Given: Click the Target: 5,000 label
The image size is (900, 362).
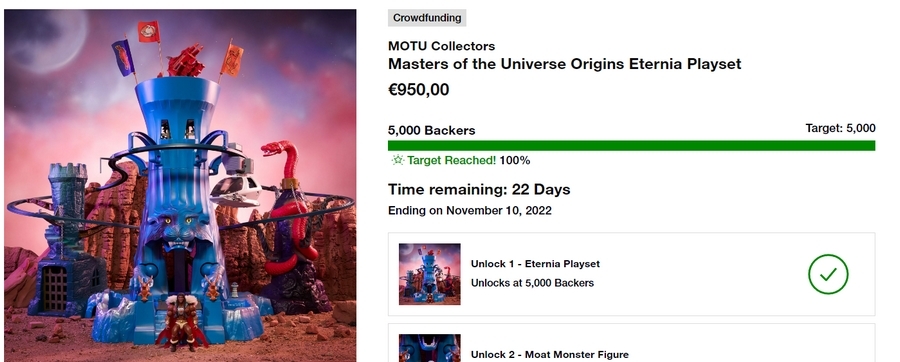Looking at the screenshot, I should [x=840, y=128].
